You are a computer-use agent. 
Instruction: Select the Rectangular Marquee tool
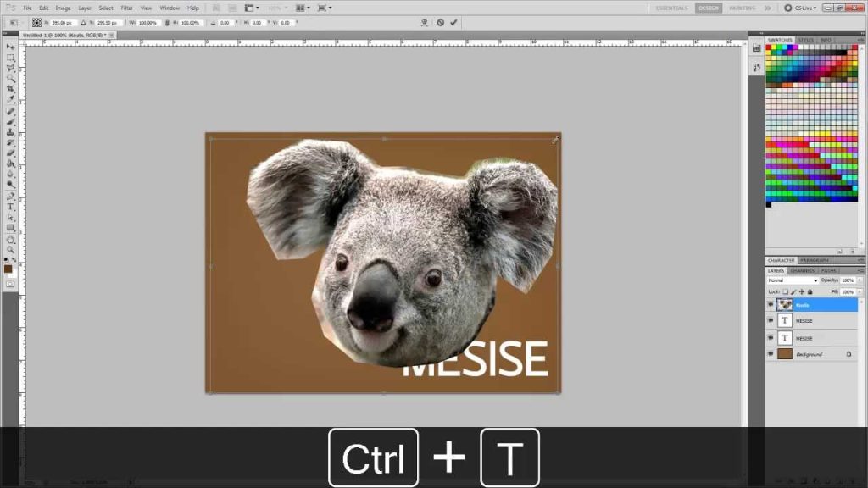(10, 58)
